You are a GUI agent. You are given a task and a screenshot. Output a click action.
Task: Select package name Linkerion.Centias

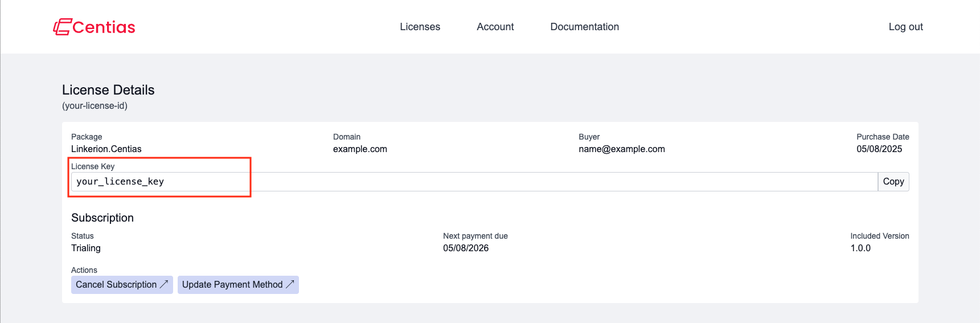tap(106, 149)
